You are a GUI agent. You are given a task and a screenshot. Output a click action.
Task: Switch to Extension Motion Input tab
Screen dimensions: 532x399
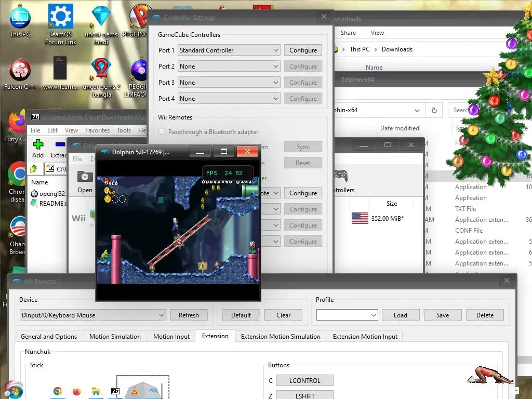pos(365,337)
